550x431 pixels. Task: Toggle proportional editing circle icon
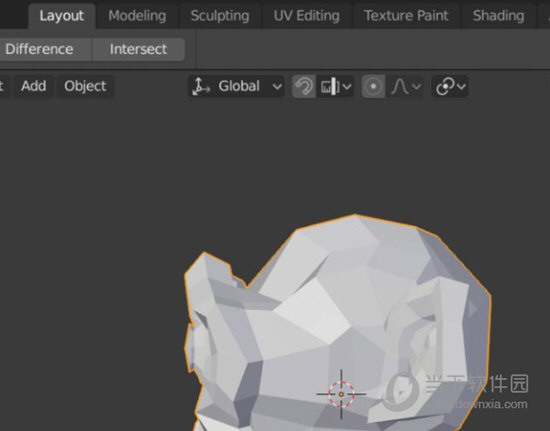373,86
